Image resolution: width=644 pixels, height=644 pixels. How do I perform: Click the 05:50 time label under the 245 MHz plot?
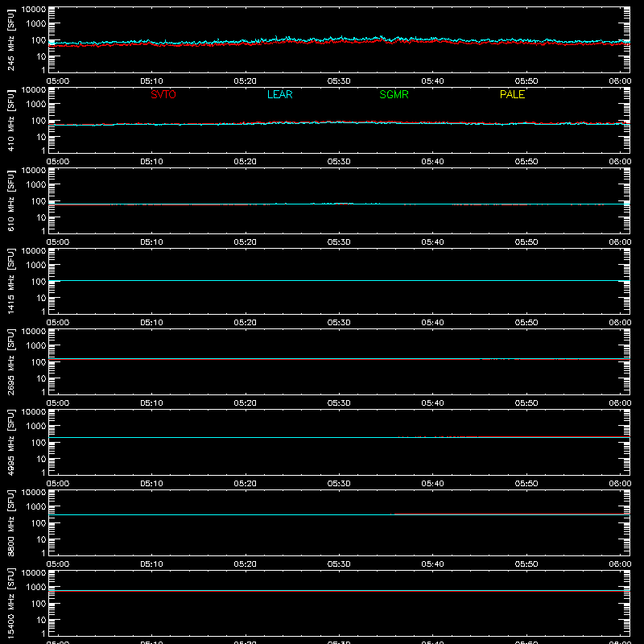pos(526,81)
